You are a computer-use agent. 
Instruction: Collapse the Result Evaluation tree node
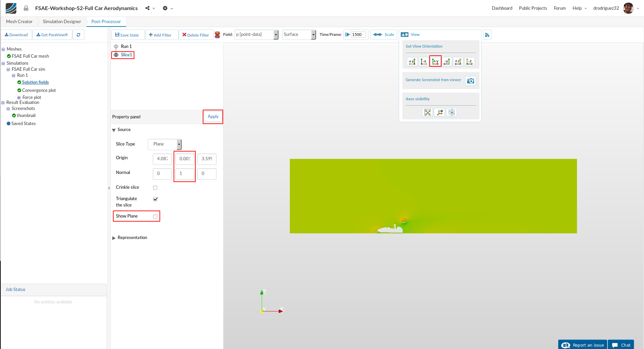click(3, 103)
